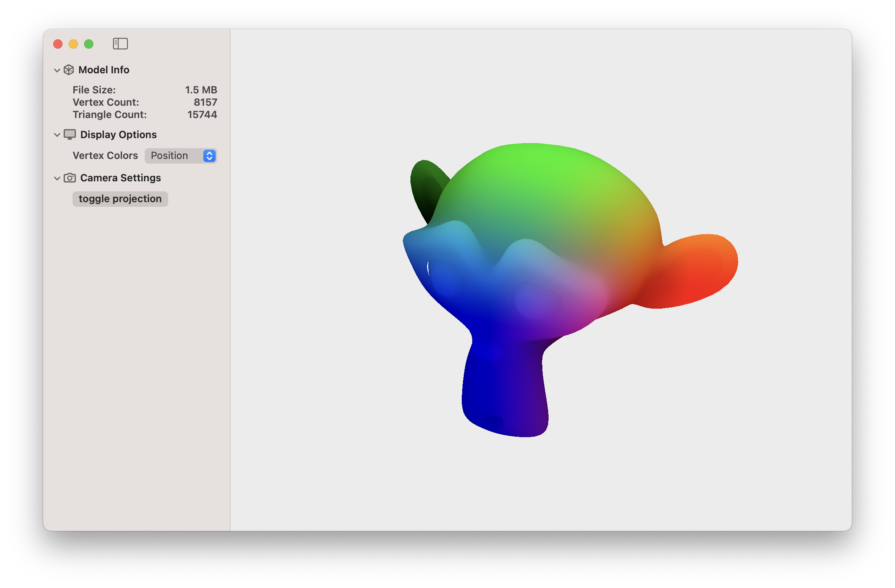Collapse the Model Info section chevron
Screen dimensions: 895x588
click(x=57, y=70)
